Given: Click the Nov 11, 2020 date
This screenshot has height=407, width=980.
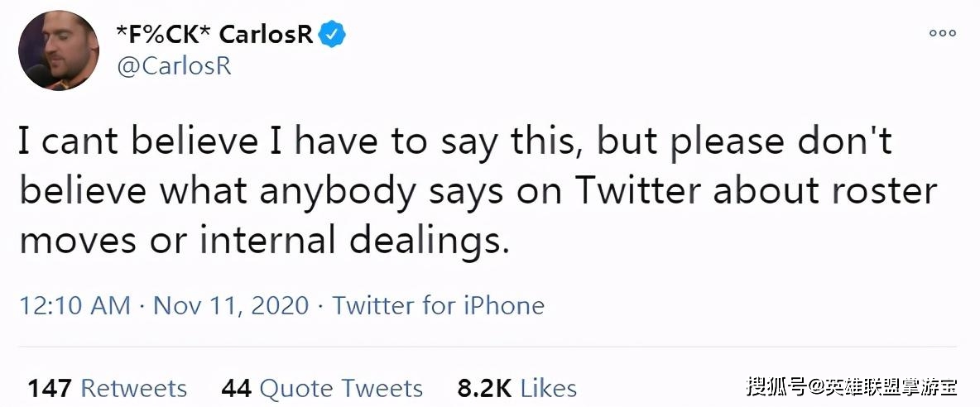Looking at the screenshot, I should click(x=231, y=306).
